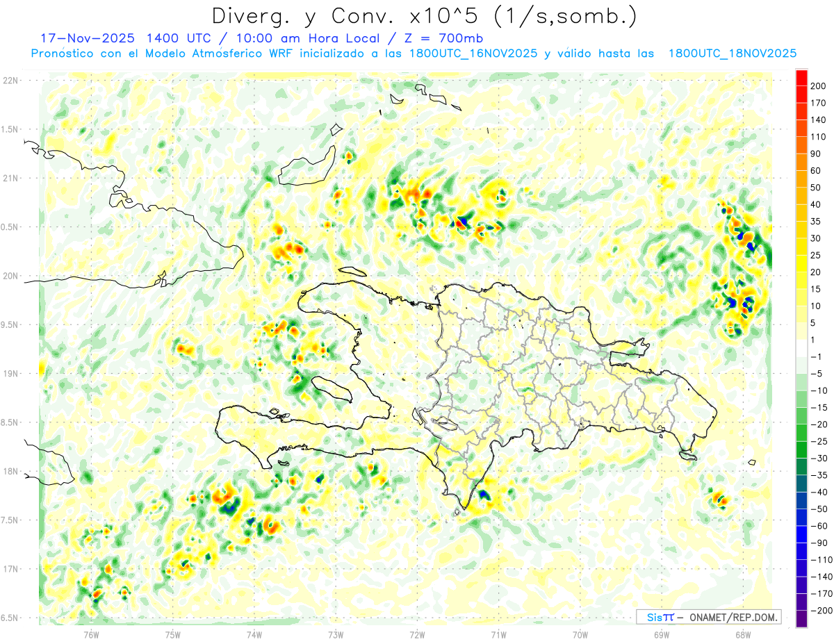The image size is (834, 644).
Task: Click the '71W' longitude axis label
Action: tap(498, 634)
